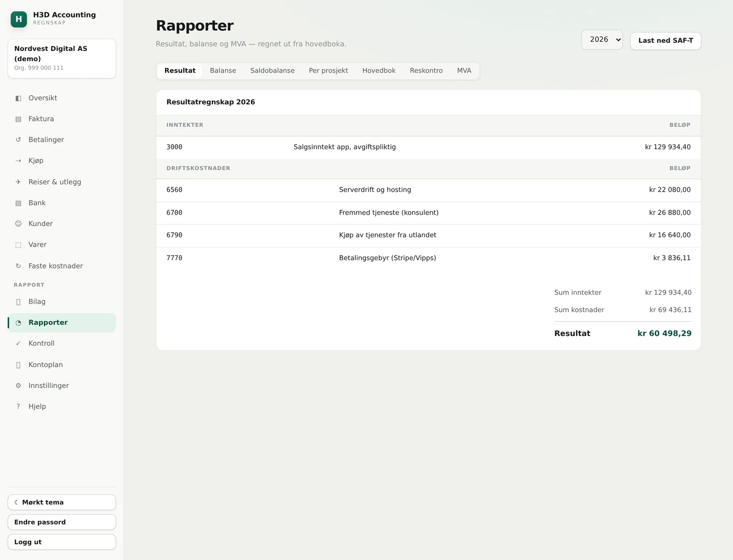Click account number 3000
The width and height of the screenshot is (733, 560).
click(174, 147)
